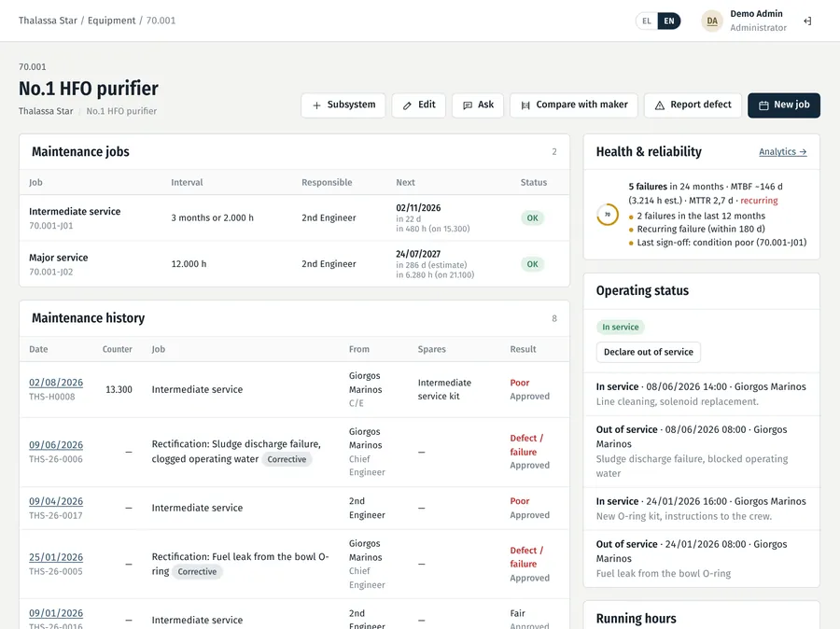Click the Intermediate service kit spares cell

pyautogui.click(x=444, y=389)
